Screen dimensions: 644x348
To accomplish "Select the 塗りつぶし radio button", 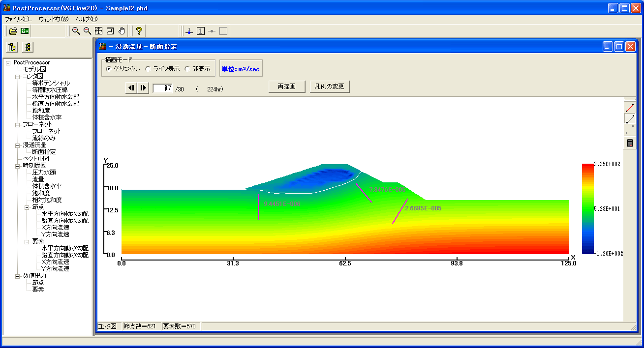I will 108,69.
